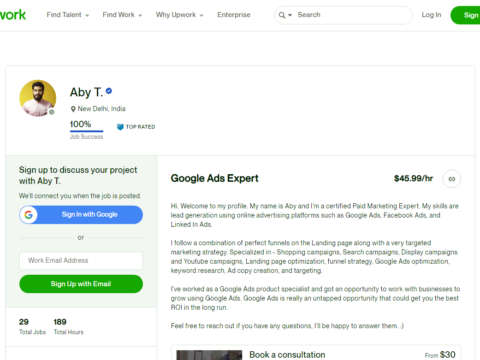Screen dimensions: 480x360
Task: Open Aby T.'s profile photo
Action: (x=38, y=98)
